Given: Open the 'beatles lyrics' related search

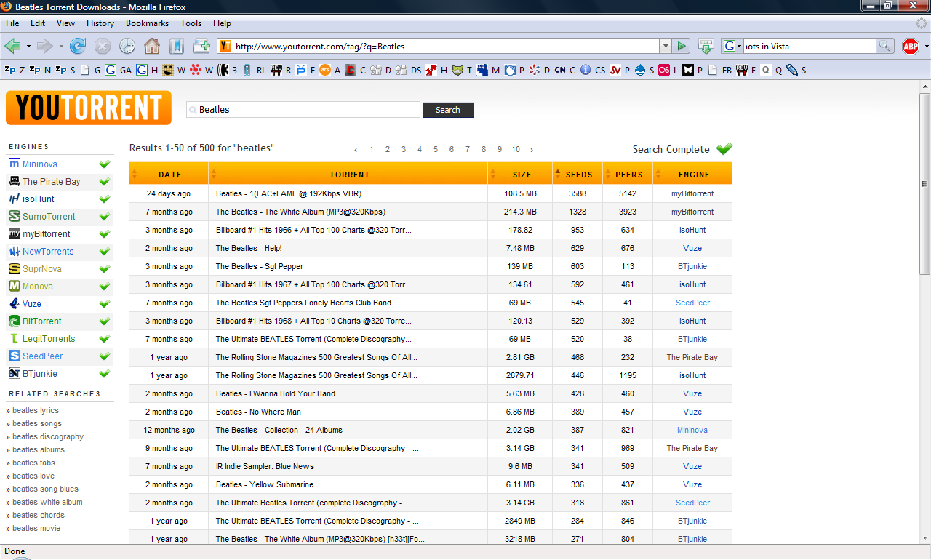Looking at the screenshot, I should [36, 410].
